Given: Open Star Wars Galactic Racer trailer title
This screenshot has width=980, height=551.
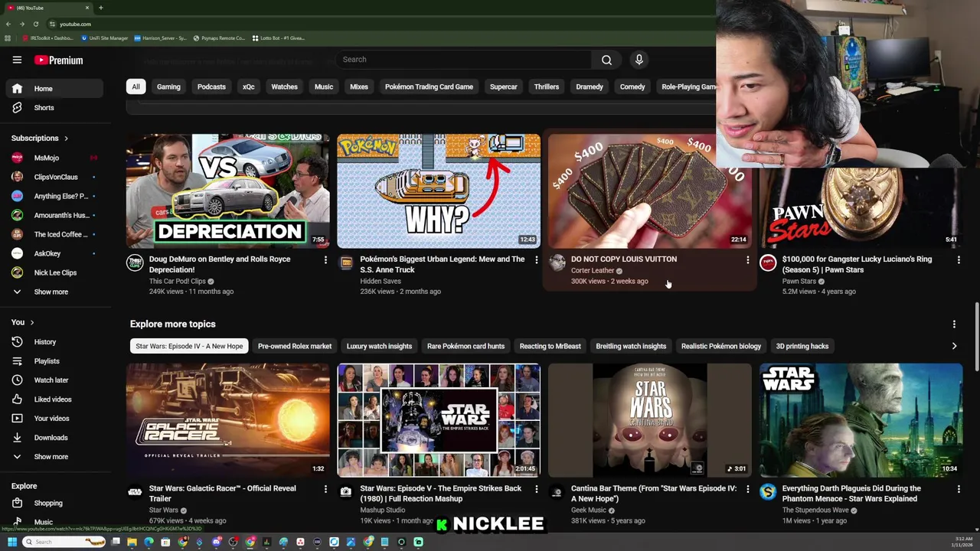Looking at the screenshot, I should pyautogui.click(x=223, y=494).
